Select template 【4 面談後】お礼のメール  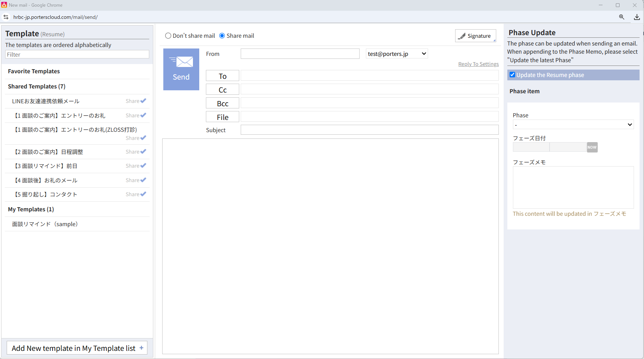[45, 180]
